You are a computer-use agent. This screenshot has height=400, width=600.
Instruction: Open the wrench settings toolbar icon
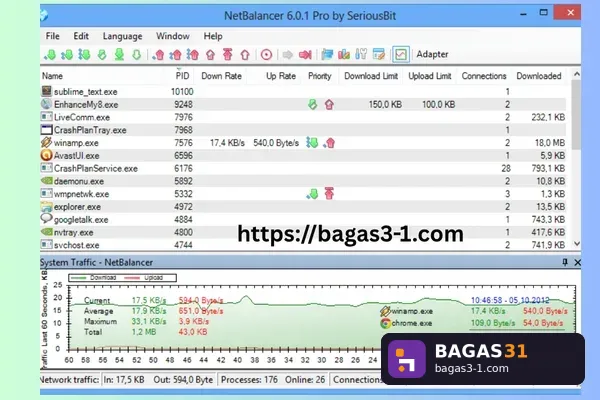(361, 55)
